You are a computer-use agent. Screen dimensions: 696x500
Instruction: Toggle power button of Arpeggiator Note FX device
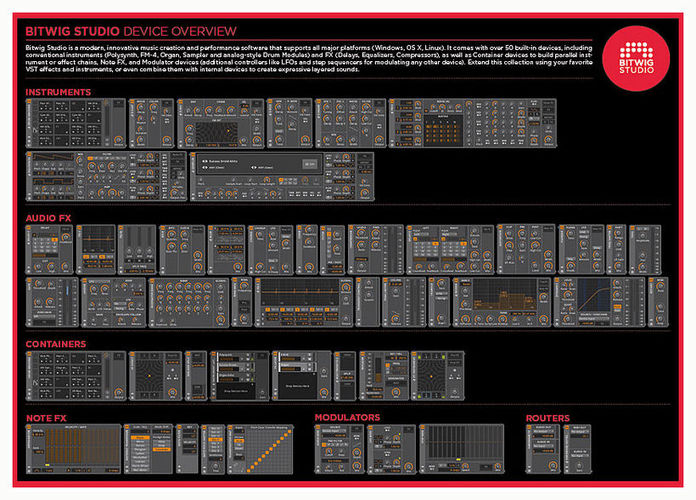pyautogui.click(x=29, y=428)
